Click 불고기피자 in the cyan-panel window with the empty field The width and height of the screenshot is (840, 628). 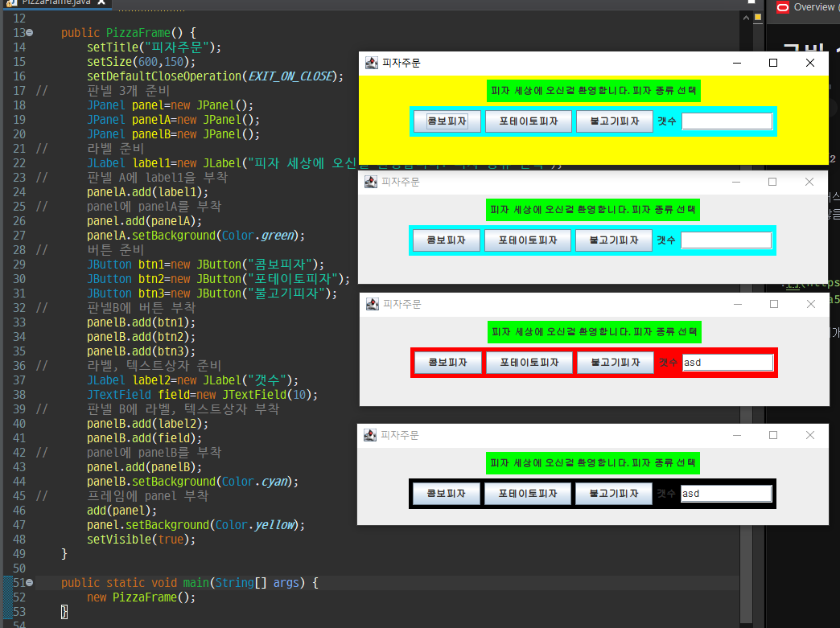tap(614, 240)
